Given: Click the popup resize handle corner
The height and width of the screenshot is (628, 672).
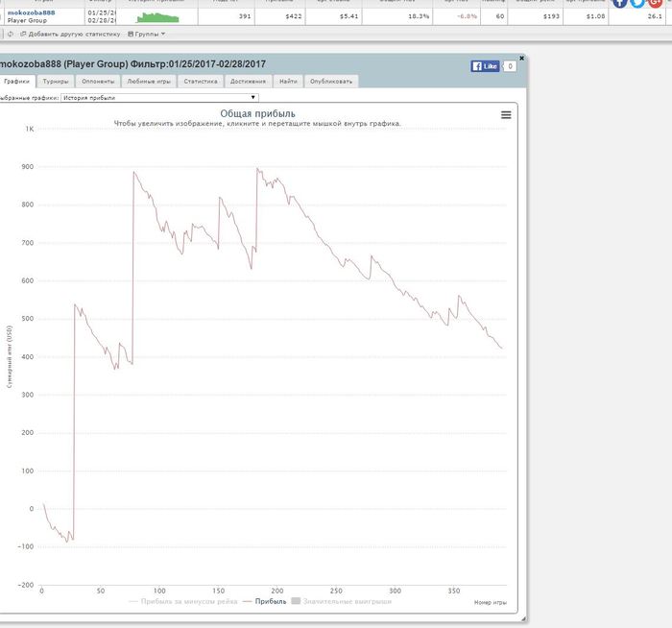Looking at the screenshot, I should click(x=523, y=618).
